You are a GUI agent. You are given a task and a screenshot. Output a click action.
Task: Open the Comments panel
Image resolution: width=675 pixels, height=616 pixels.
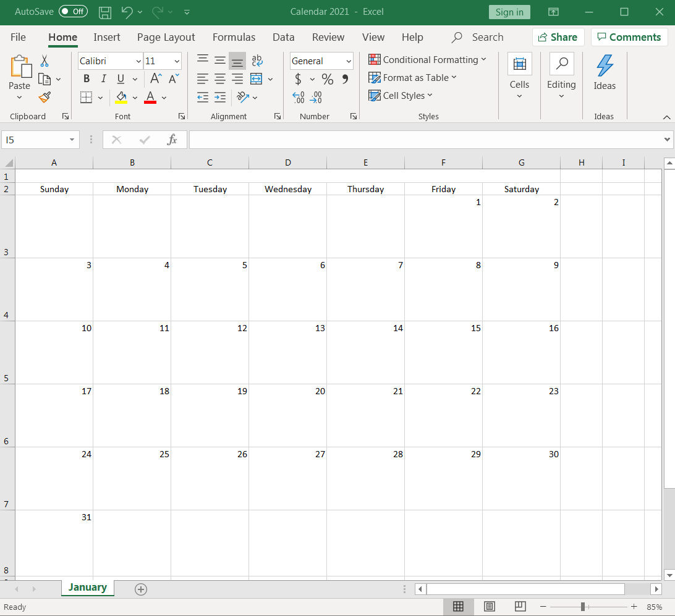pos(629,37)
